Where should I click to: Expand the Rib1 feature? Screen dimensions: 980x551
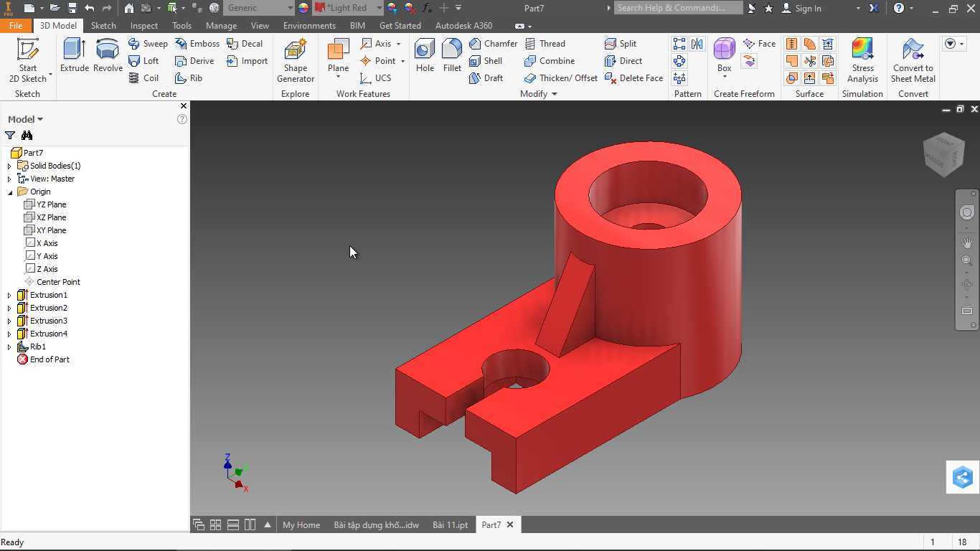click(9, 347)
